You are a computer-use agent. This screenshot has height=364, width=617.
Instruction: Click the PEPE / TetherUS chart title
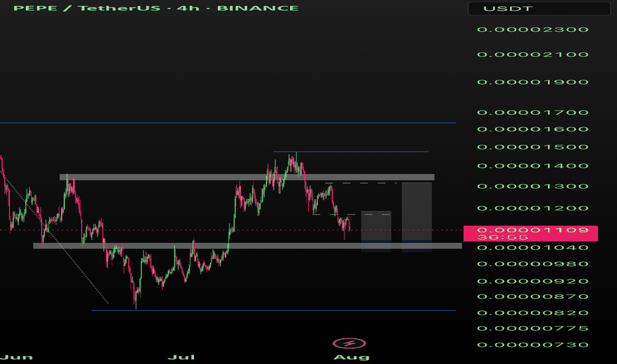click(x=156, y=8)
